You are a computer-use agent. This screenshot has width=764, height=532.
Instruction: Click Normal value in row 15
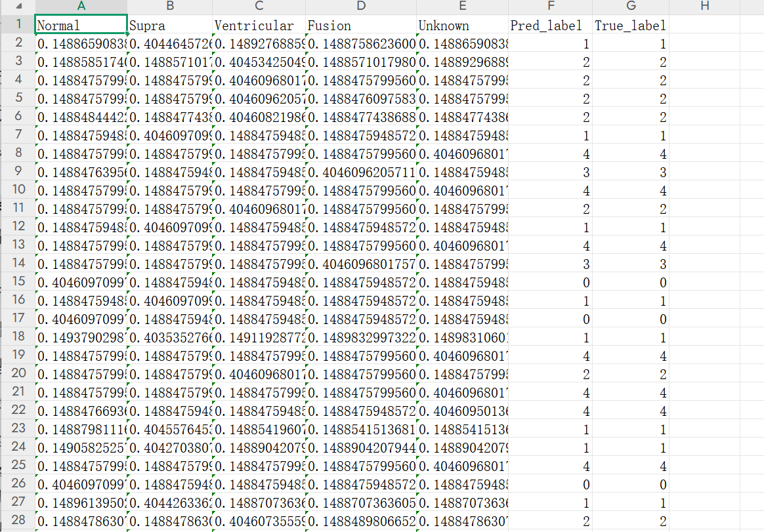click(81, 283)
